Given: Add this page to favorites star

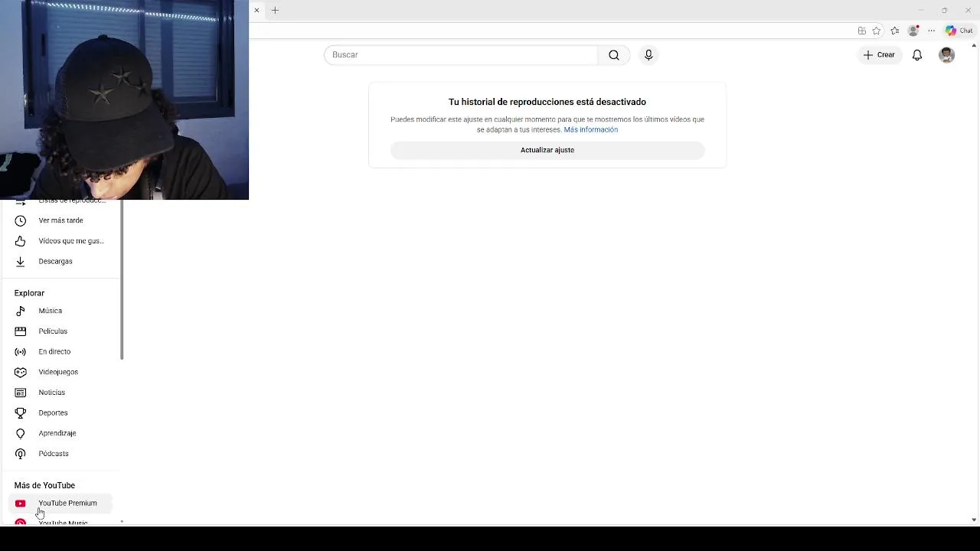Looking at the screenshot, I should point(877,31).
